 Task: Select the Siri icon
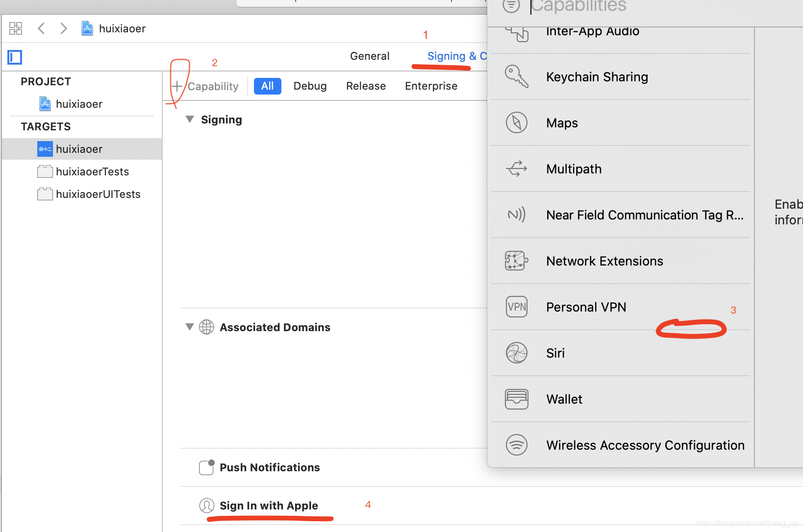[517, 353]
